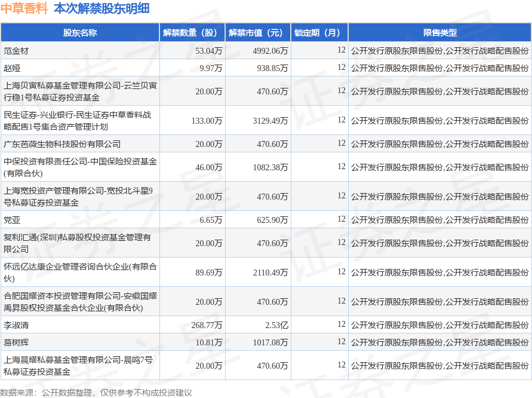This screenshot has width=532, height=398.
Task: Select the 赵娅 shareholder cell
Action: [12, 68]
